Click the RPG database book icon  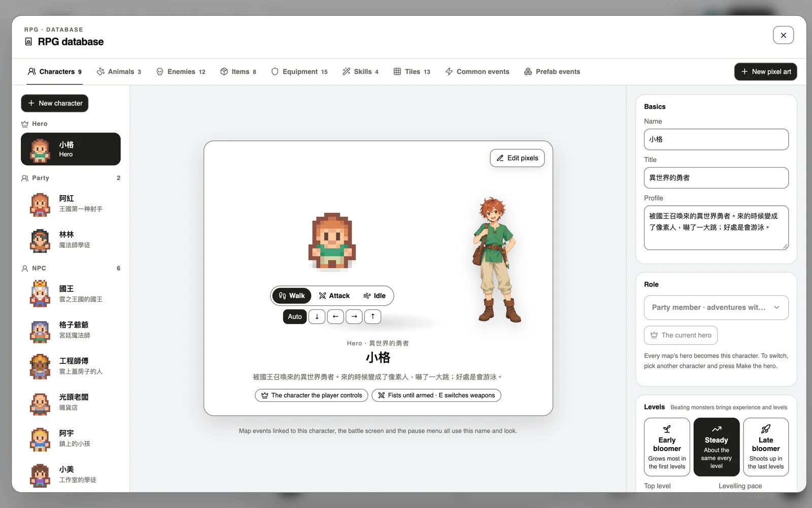point(28,42)
